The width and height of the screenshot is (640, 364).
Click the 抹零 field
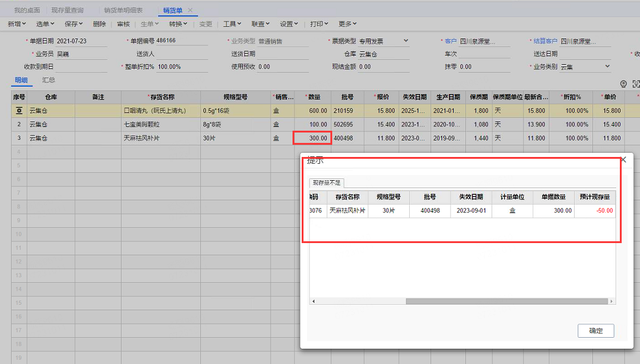click(484, 67)
